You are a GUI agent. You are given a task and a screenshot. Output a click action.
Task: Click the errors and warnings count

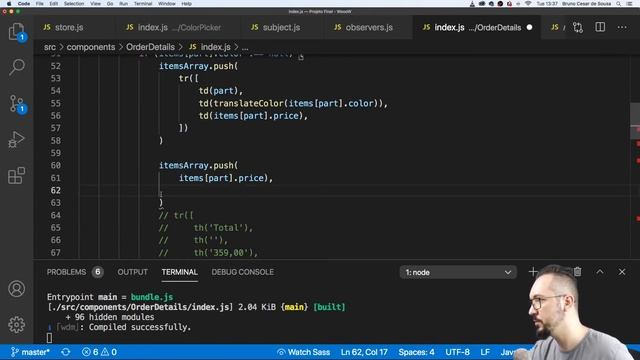tap(99, 352)
